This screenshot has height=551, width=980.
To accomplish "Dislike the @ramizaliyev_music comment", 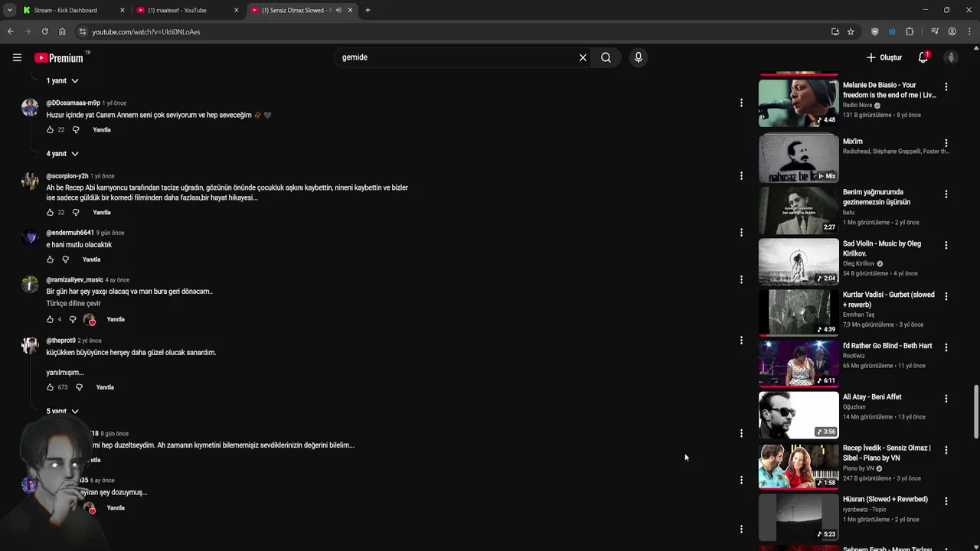I will click(73, 319).
